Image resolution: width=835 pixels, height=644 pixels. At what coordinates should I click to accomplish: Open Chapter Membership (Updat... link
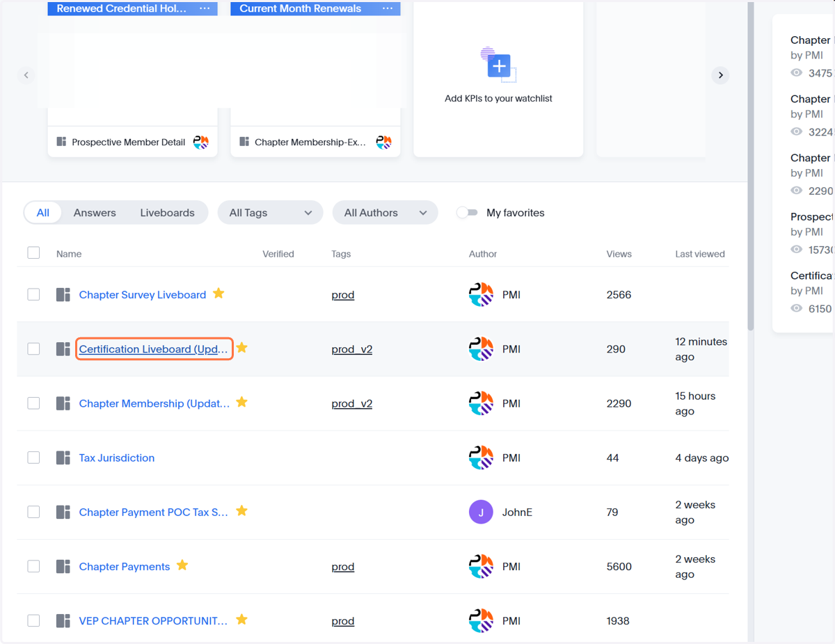pos(154,403)
